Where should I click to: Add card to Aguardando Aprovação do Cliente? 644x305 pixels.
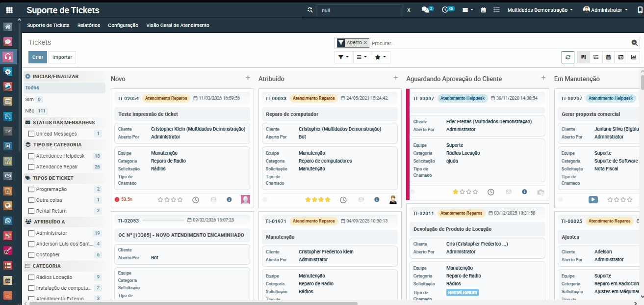coord(543,78)
